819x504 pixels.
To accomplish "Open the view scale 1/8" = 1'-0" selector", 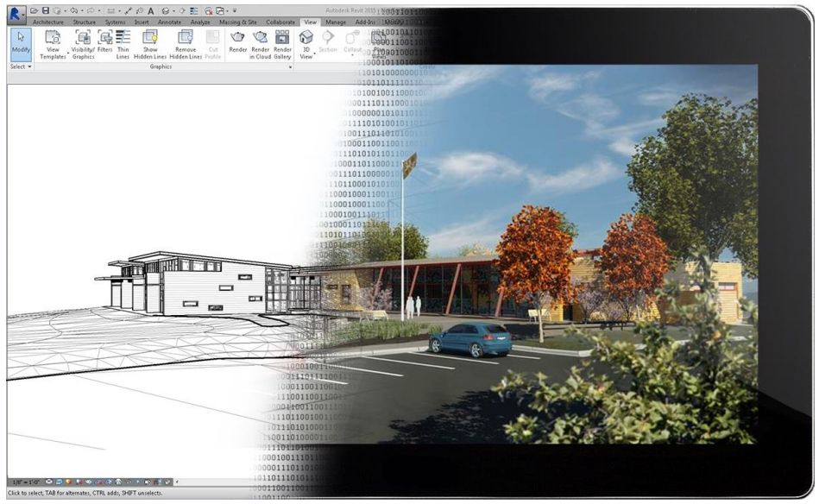I will 24,482.
